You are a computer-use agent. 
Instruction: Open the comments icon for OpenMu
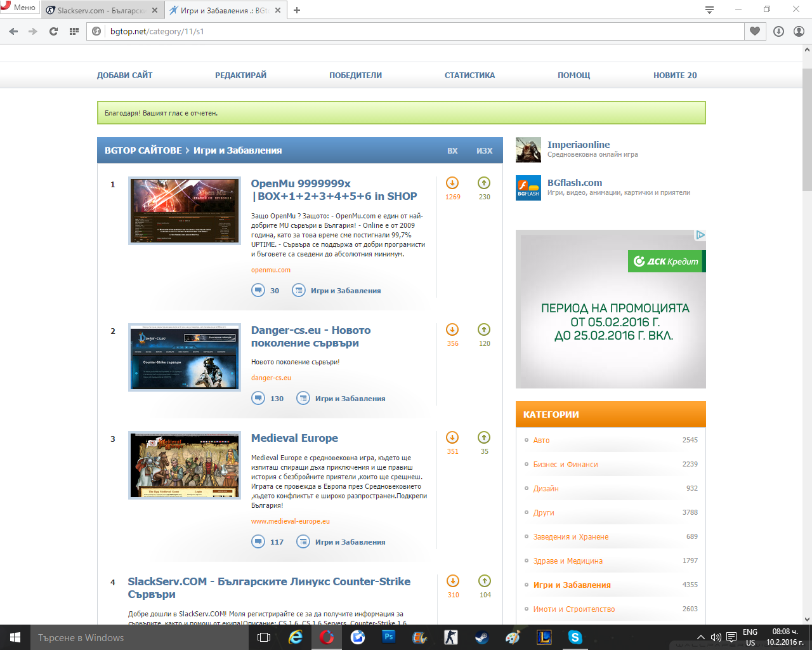[x=258, y=290]
